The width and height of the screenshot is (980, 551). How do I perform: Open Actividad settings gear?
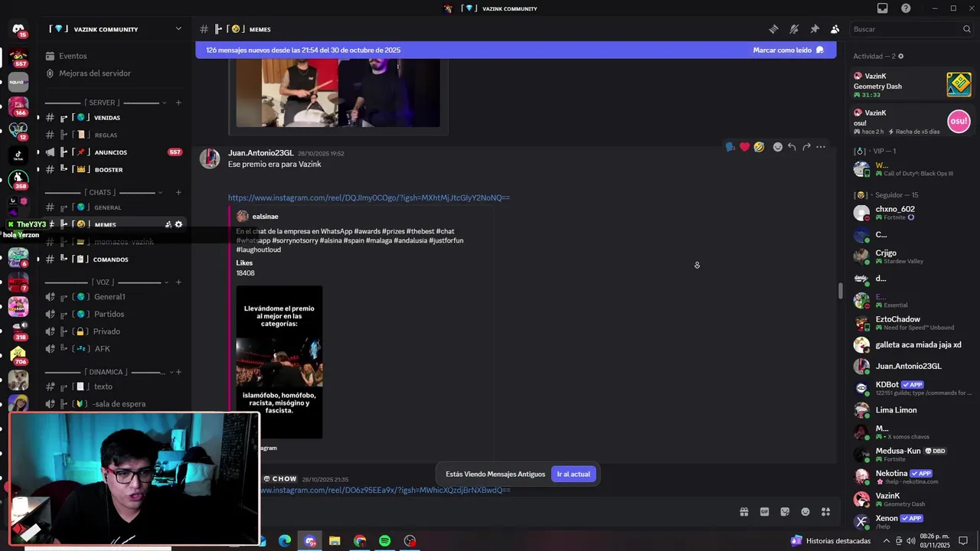pos(900,56)
